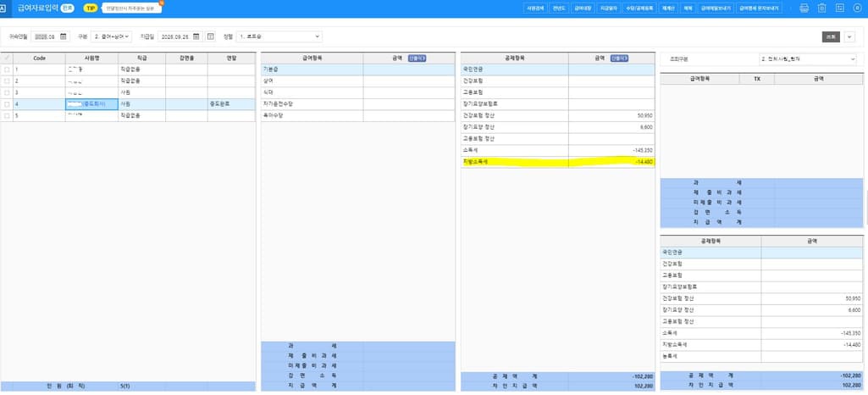Screen dimensions: 868x395
Task: Open the calendar picker for 지급일
Action: pos(196,36)
